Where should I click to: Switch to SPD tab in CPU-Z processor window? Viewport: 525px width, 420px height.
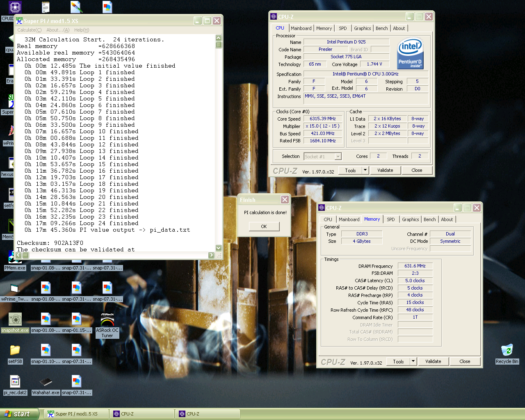click(x=343, y=28)
